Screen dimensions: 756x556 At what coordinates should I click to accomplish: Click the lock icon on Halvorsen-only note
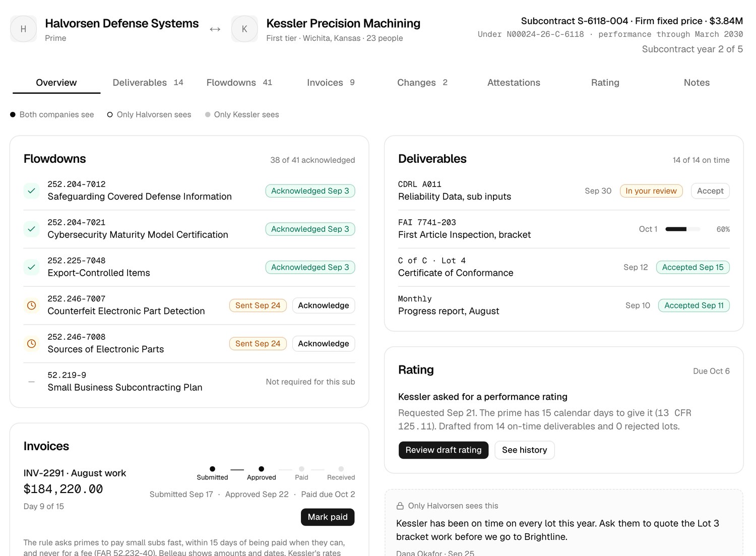point(400,506)
